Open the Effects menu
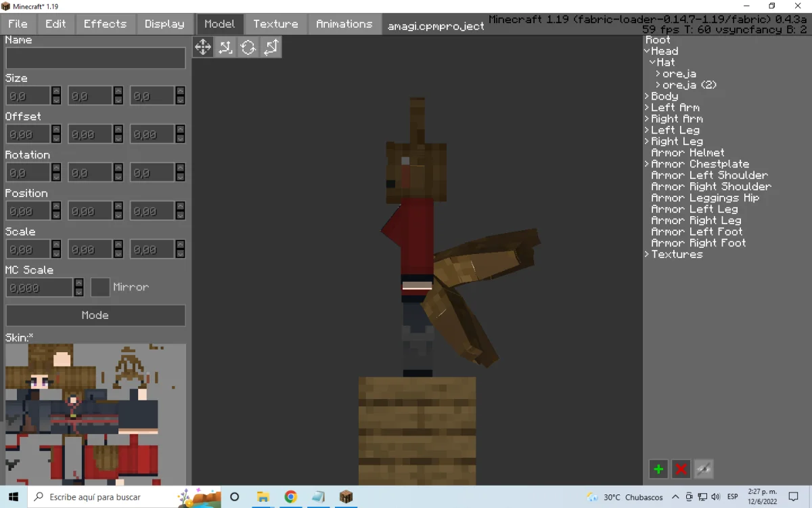 pos(105,24)
